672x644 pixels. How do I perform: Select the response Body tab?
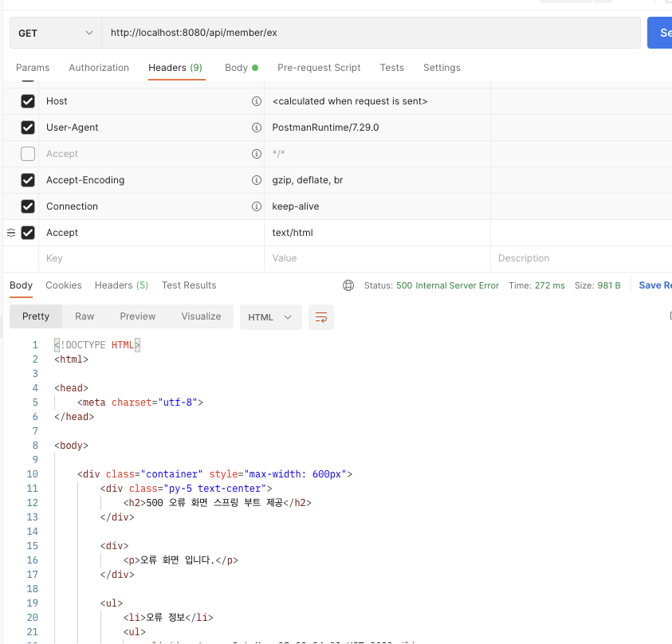tap(21, 285)
